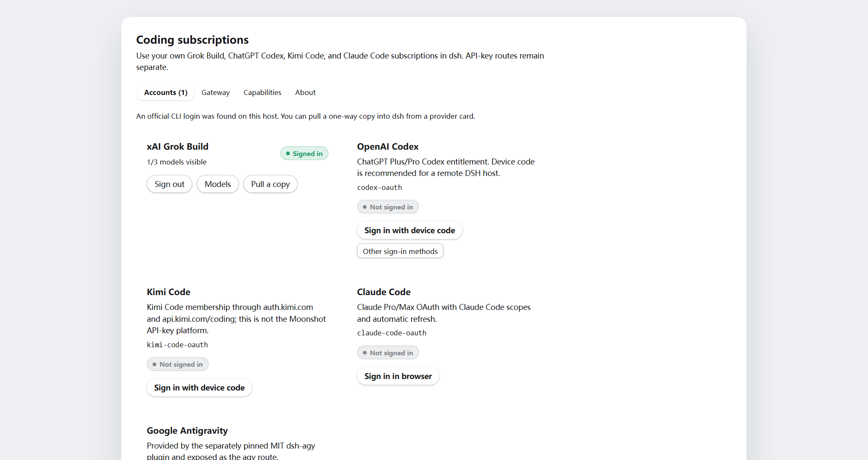The width and height of the screenshot is (868, 460).
Task: Sign in to OpenAI Codex with device code
Action: 409,230
